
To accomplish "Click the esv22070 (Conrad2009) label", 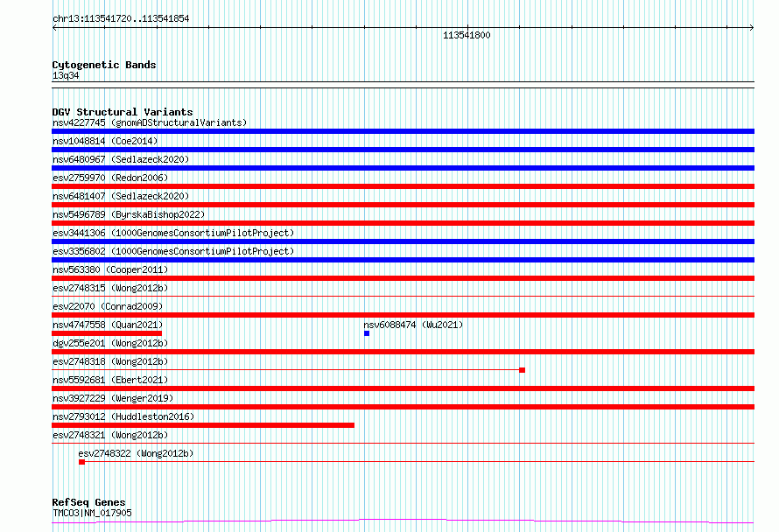I will pyautogui.click(x=108, y=306).
